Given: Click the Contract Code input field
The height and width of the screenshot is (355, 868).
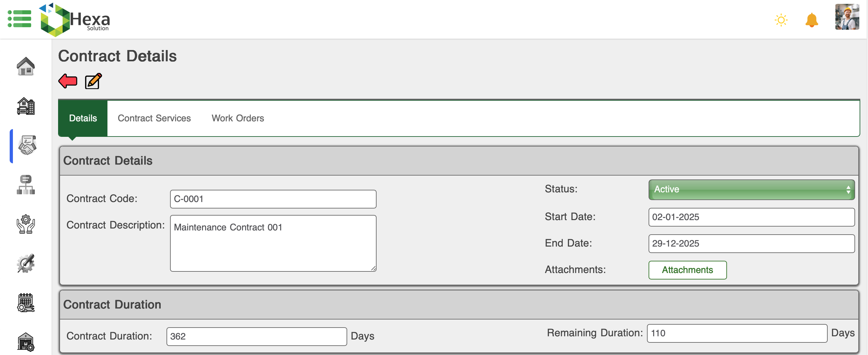Looking at the screenshot, I should coord(273,199).
